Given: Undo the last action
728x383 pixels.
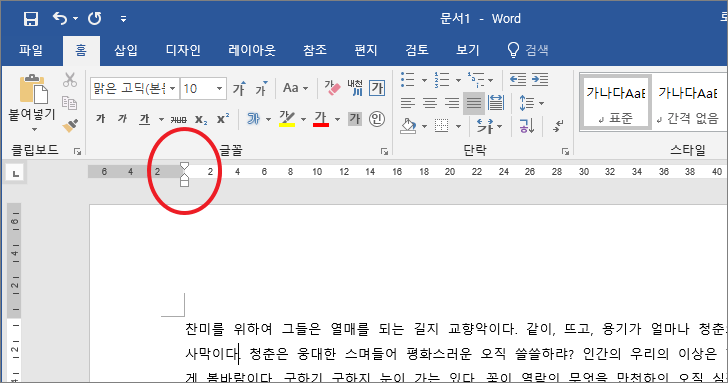Looking at the screenshot, I should 59,19.
